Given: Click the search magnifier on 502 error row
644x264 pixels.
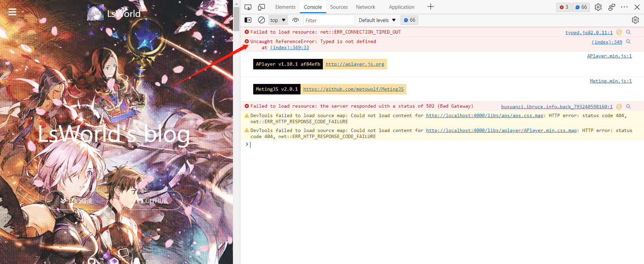Looking at the screenshot, I should click(628, 107).
